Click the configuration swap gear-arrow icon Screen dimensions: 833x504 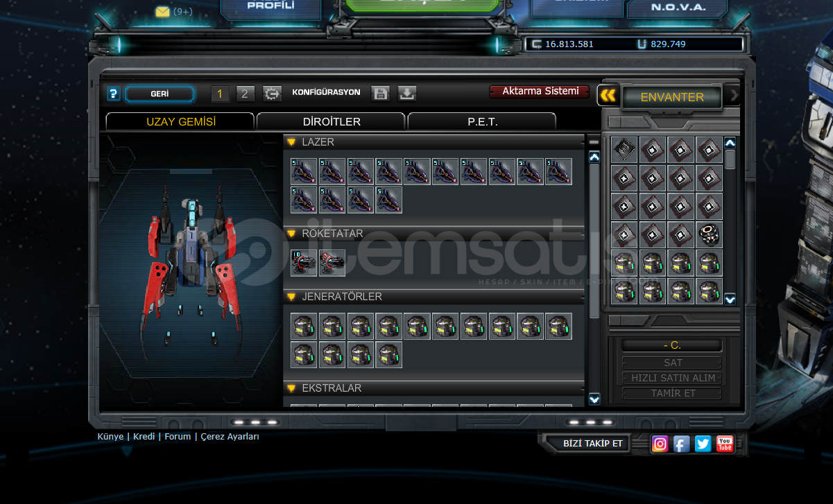pos(272,94)
